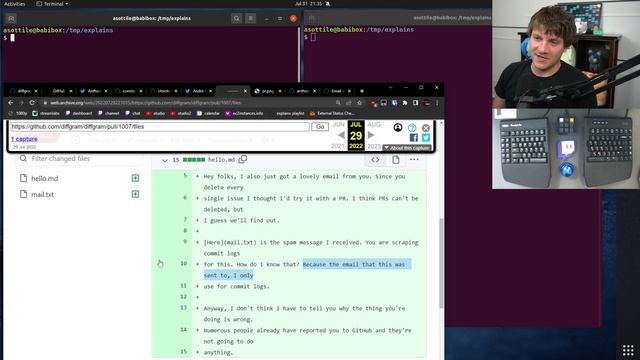Image resolution: width=640 pixels, height=360 pixels.
Task: Open the dashboard bookmark
Action: 78,113
